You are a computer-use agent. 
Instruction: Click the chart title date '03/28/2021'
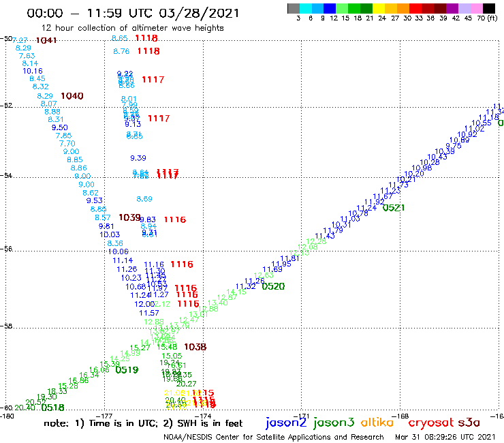tap(199, 13)
